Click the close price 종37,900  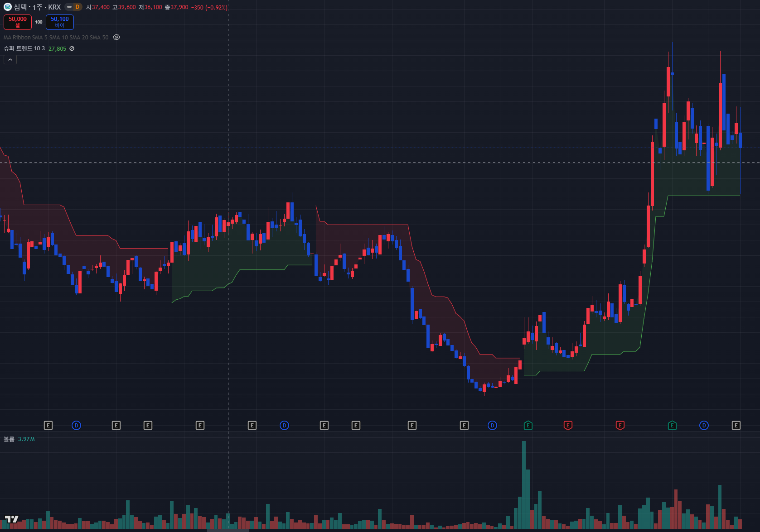pyautogui.click(x=177, y=7)
